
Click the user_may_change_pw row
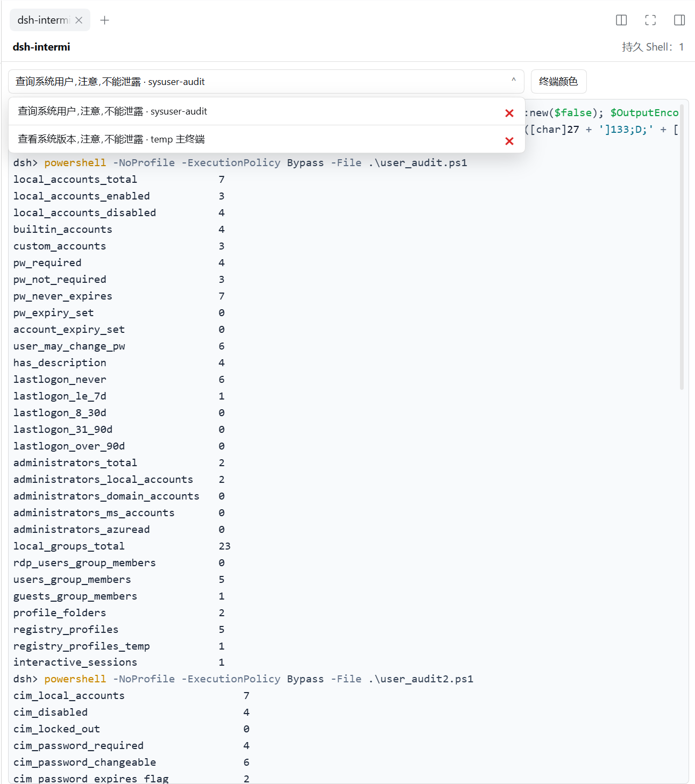pyautogui.click(x=119, y=346)
